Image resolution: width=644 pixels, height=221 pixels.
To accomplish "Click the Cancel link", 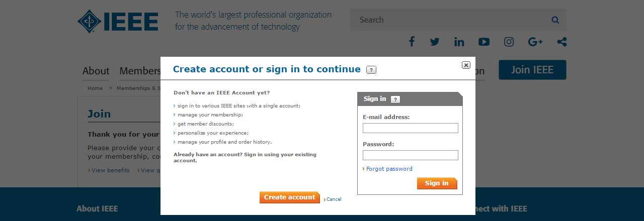I will (x=334, y=199).
